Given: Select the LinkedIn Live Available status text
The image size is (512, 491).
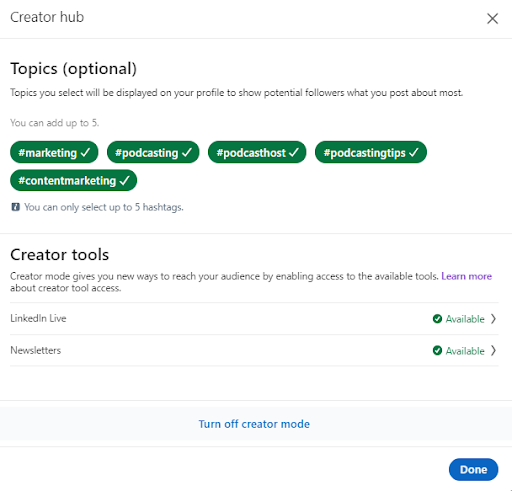Looking at the screenshot, I should (465, 319).
